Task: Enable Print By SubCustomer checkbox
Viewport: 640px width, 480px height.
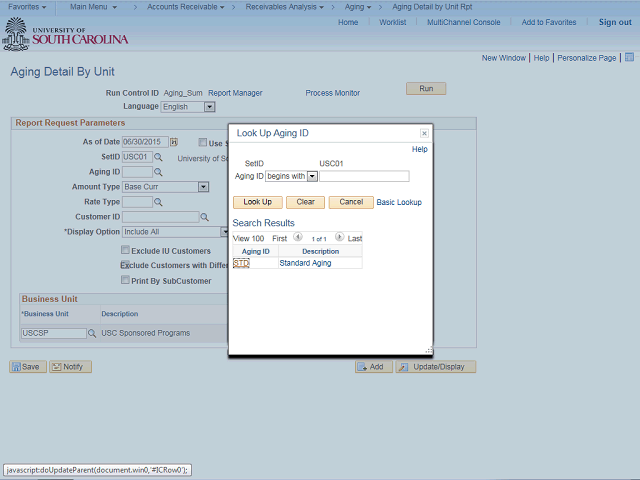Action: coord(125,280)
